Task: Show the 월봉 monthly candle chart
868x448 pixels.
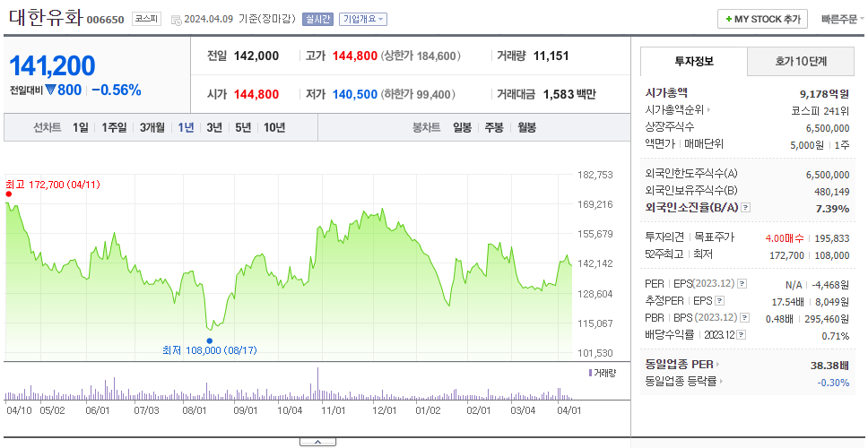Action: (527, 128)
